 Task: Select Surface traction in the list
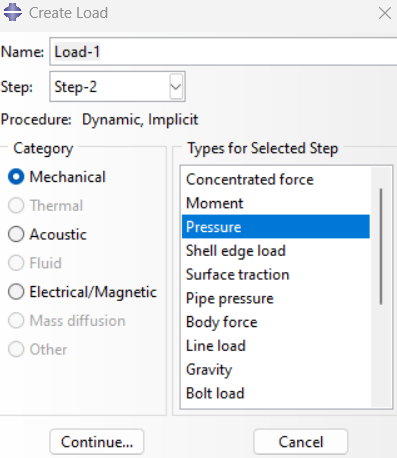(x=276, y=275)
